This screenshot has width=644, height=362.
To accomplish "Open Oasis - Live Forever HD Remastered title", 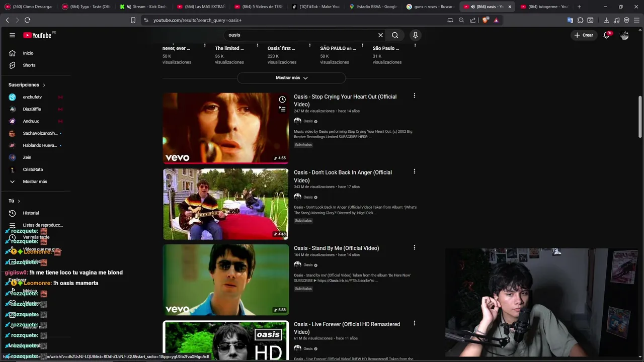I will click(347, 328).
